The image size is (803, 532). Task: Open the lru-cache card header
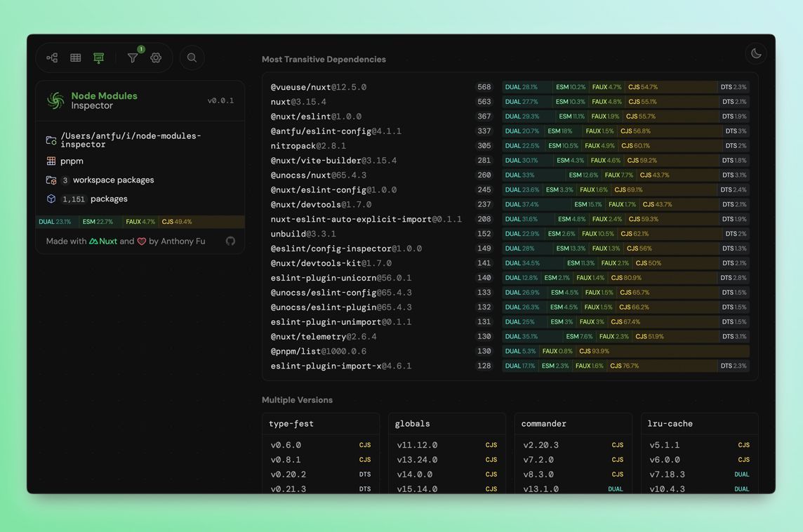[x=700, y=424]
